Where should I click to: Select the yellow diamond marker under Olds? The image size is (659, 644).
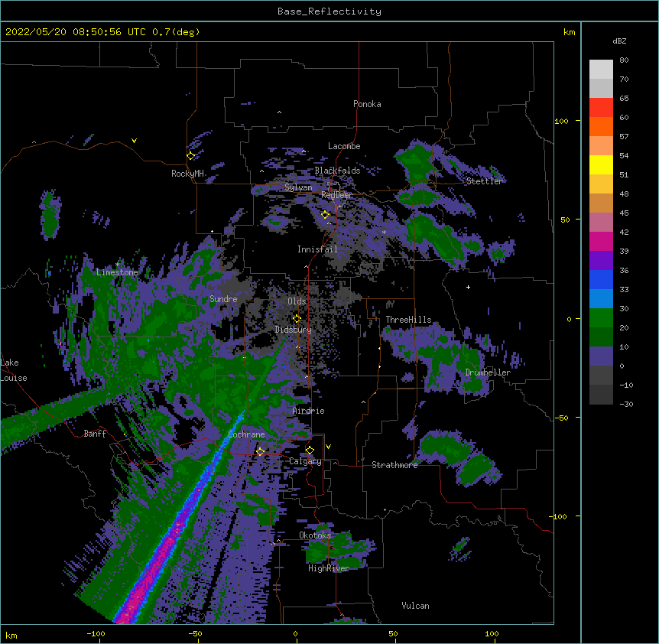click(x=297, y=318)
